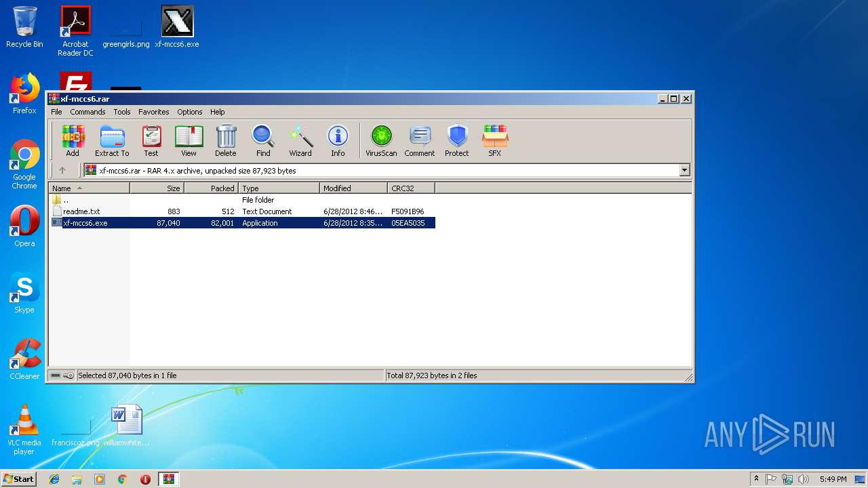Click the Windows Start button
Image resolution: width=868 pixels, height=488 pixels.
(18, 479)
